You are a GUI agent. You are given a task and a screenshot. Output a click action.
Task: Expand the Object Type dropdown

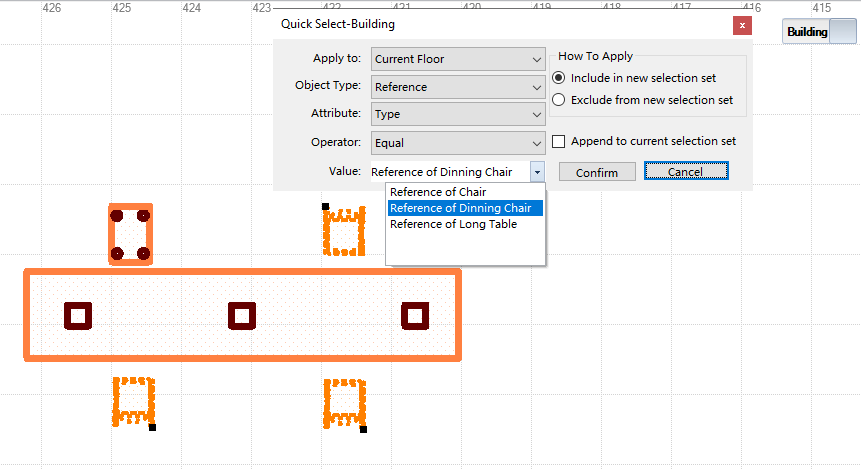[x=458, y=87]
